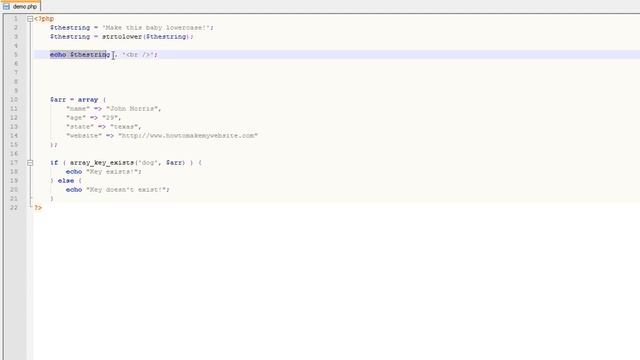Click 'strtolower' function on line 3
Screen dimensions: 640x360
coord(122,37)
